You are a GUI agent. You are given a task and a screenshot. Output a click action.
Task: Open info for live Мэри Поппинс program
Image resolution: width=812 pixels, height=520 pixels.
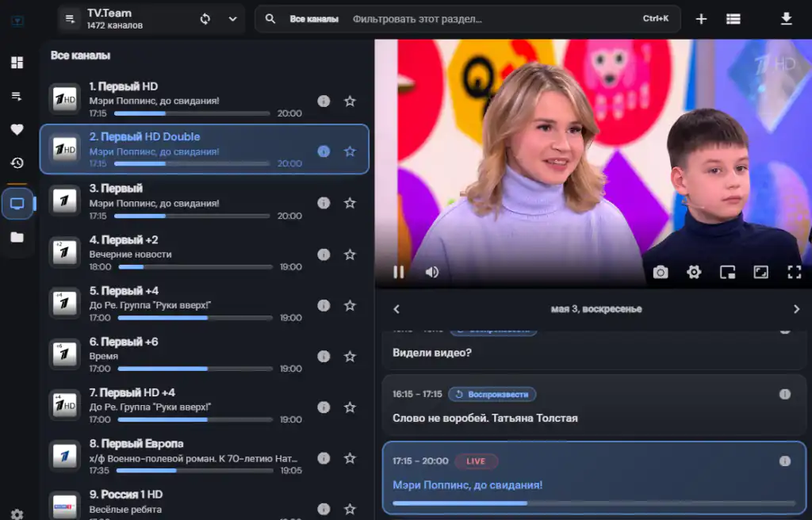coord(785,461)
